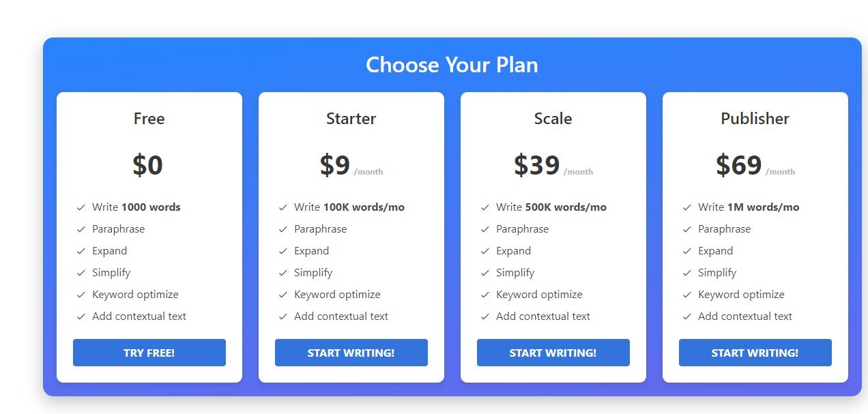Click Keyword optimize checkmark in Starter plan
This screenshot has width=868, height=414.
(x=283, y=295)
